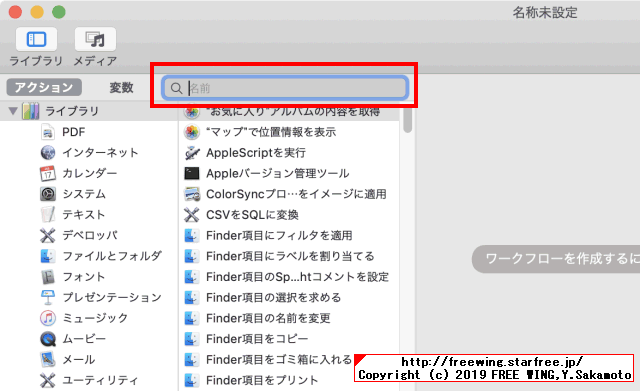This screenshot has height=391, width=640.
Task: Select the ファイルとフォルダ Finder icon
Action: tap(48, 256)
